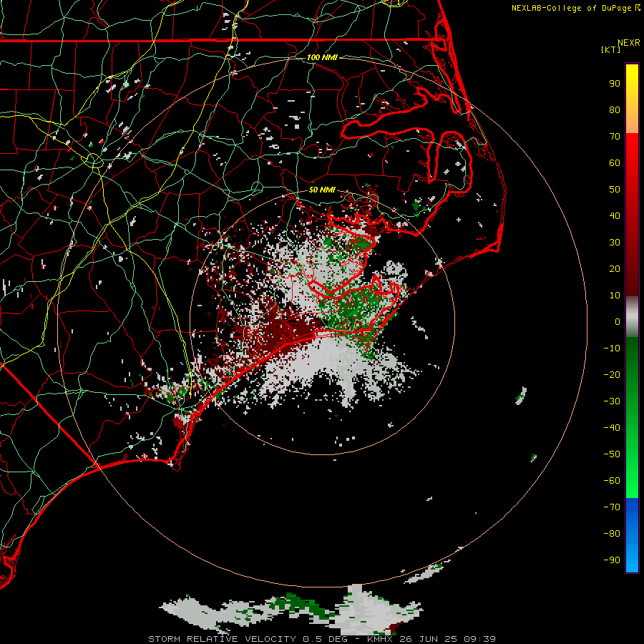Click the -40 value on the velocity scale

(612, 428)
